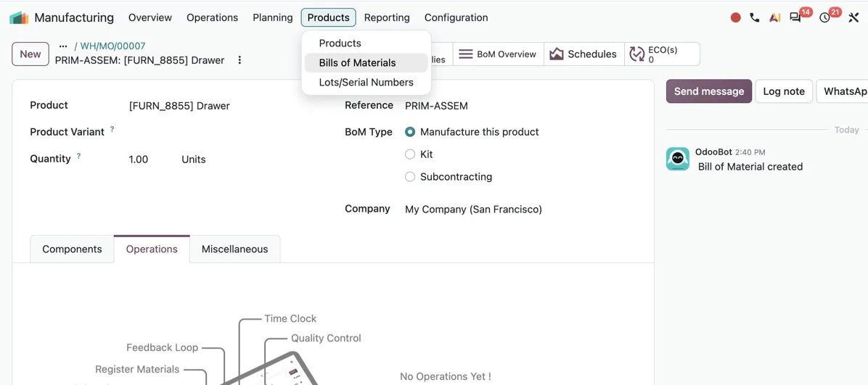The image size is (868, 385).
Task: Switch to the Components tab
Action: pyautogui.click(x=72, y=249)
